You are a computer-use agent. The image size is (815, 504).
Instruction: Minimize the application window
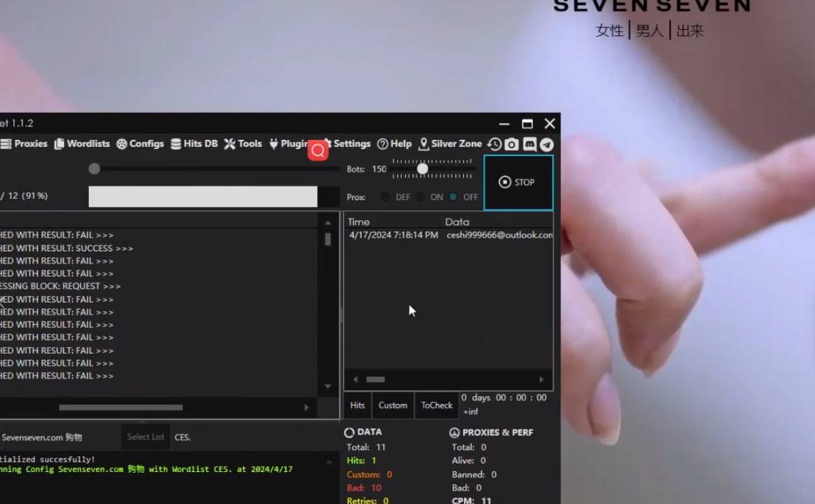504,124
